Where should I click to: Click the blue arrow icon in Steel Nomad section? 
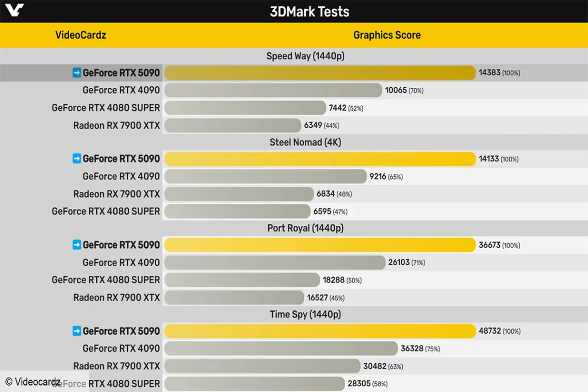pos(76,159)
